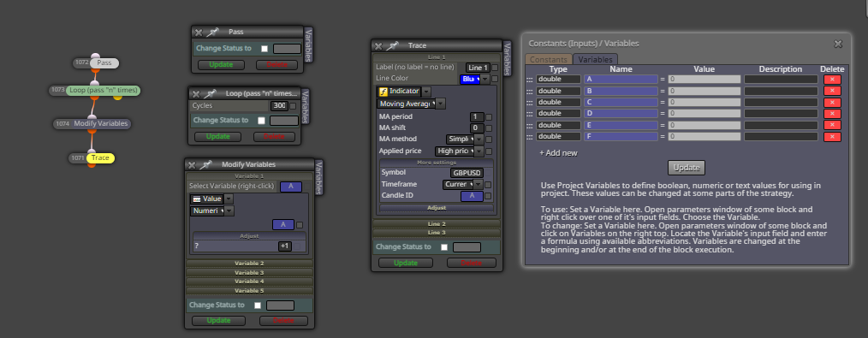Click Delete in the Loop window

[x=274, y=137]
